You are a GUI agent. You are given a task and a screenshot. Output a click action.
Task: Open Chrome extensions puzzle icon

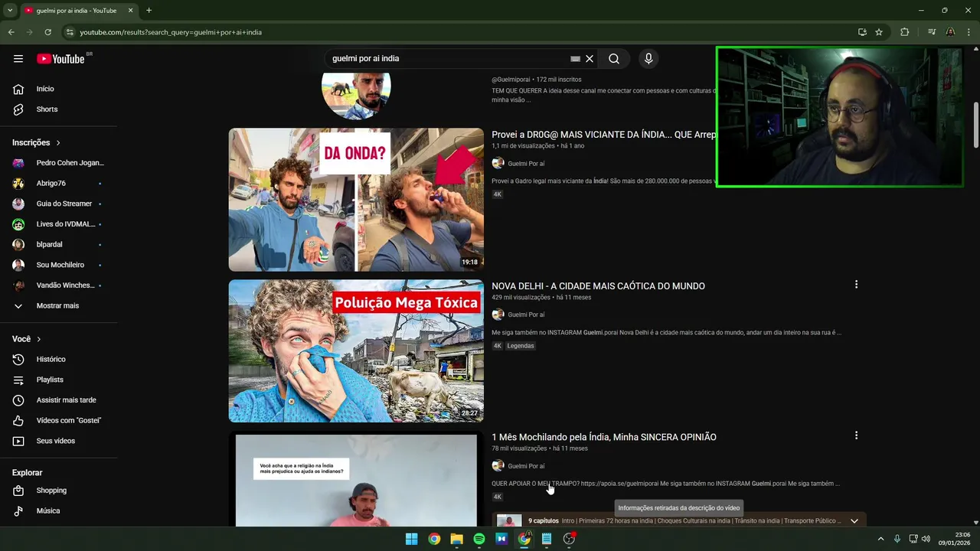coord(905,32)
